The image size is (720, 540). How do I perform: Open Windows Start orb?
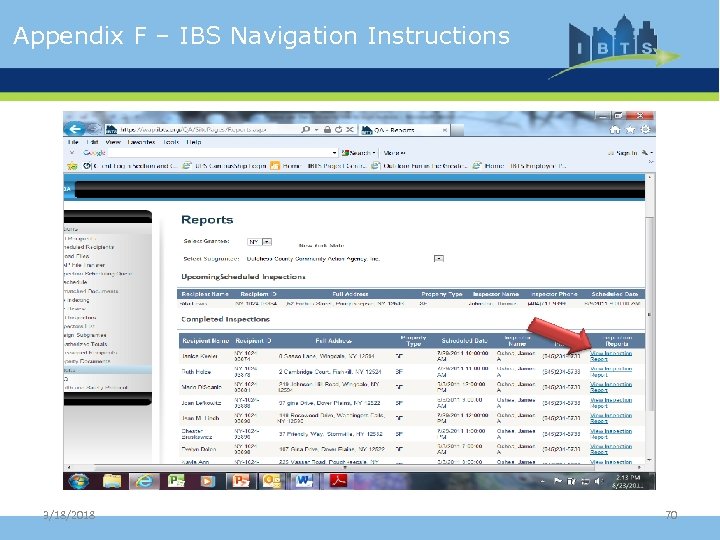79,481
